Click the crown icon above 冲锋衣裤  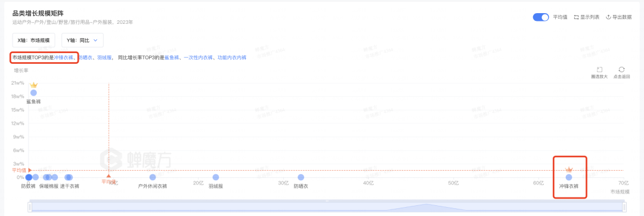coord(569,169)
